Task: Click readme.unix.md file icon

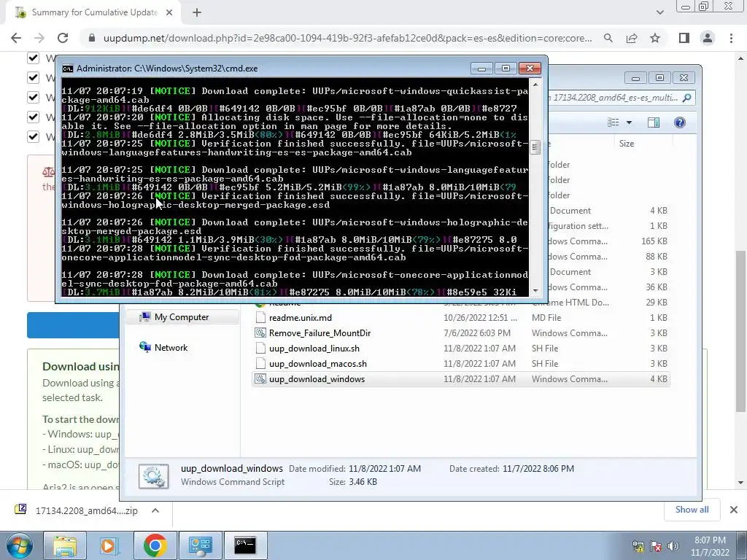Action: (260, 318)
